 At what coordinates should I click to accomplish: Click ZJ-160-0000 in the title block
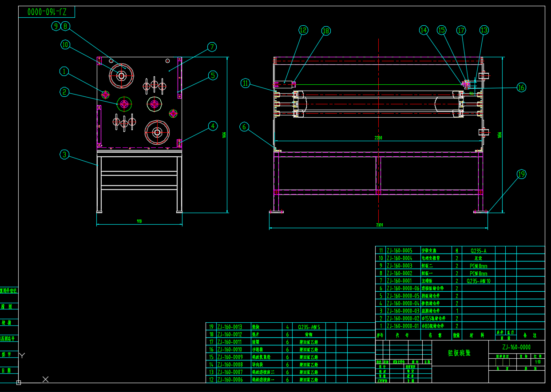click(x=516, y=347)
